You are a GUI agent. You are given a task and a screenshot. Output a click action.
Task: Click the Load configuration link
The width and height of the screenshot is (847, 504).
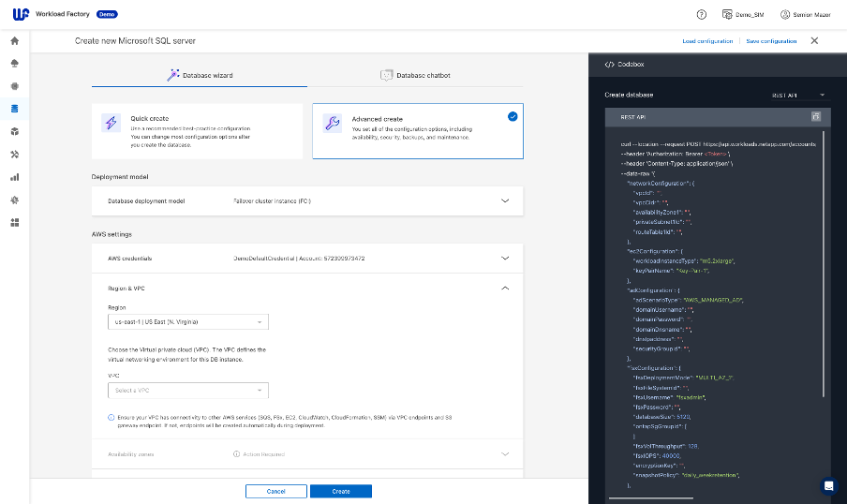point(707,41)
